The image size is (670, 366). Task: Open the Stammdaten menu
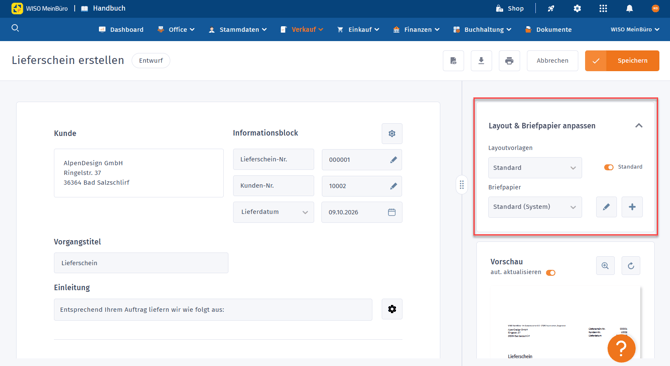tap(238, 29)
